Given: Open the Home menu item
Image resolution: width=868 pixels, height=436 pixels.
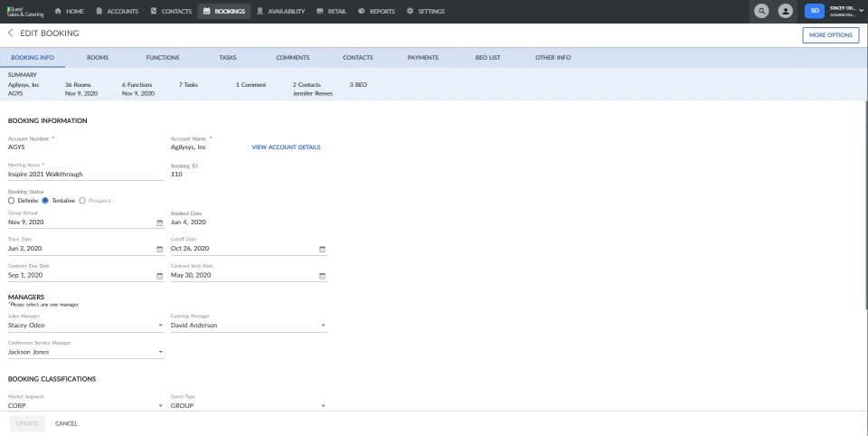Looking at the screenshot, I should (x=70, y=11).
